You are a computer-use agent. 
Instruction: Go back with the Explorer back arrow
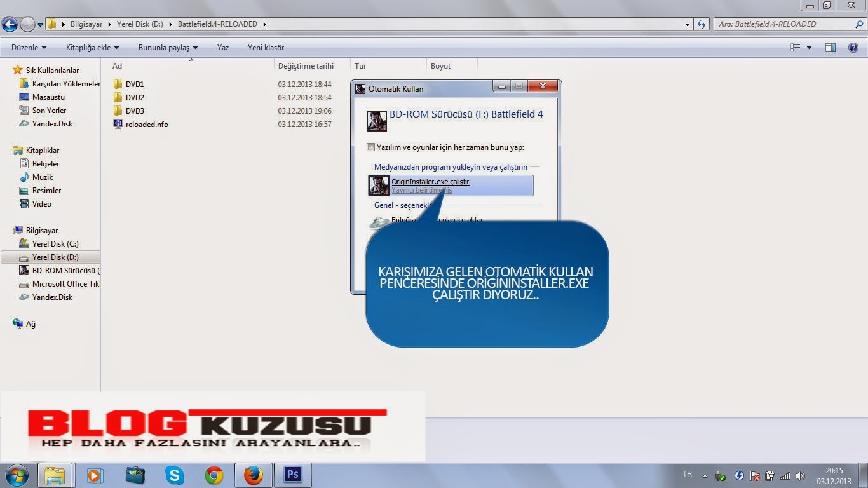tap(10, 25)
